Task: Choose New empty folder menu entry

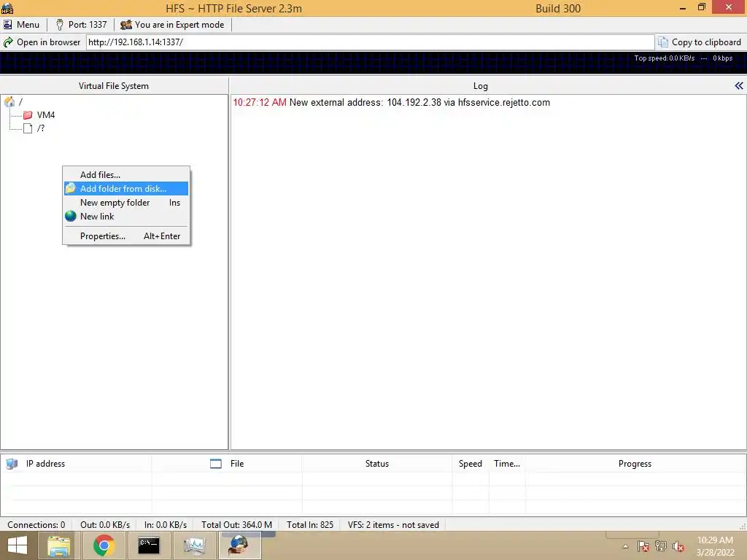Action: pos(126,203)
